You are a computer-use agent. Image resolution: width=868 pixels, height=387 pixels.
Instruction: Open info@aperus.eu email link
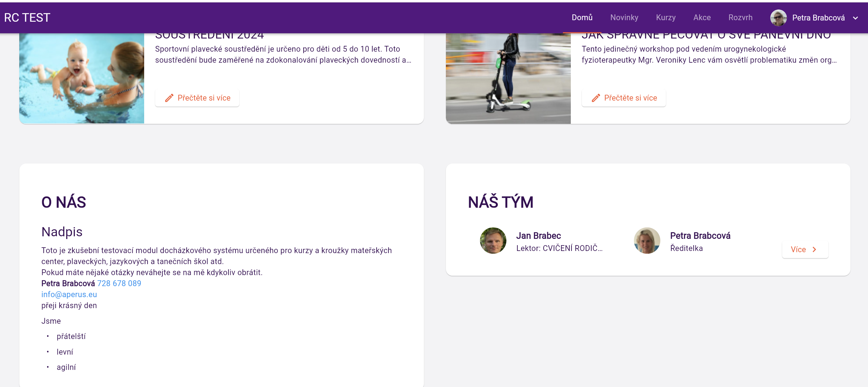click(x=69, y=294)
